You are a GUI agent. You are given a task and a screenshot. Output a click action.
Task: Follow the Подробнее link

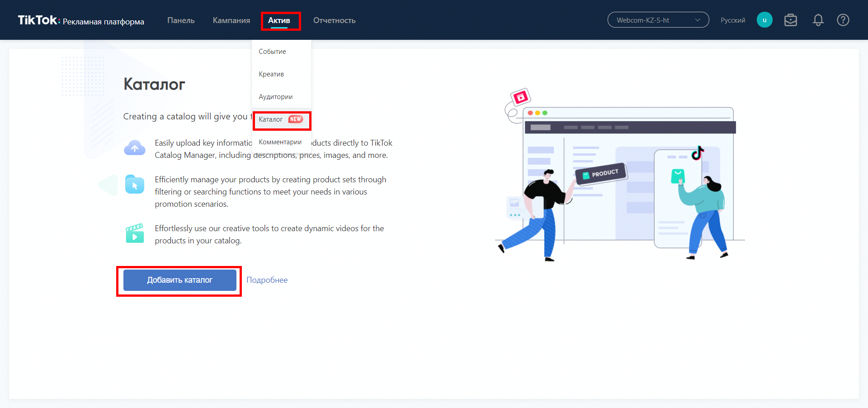(x=267, y=280)
